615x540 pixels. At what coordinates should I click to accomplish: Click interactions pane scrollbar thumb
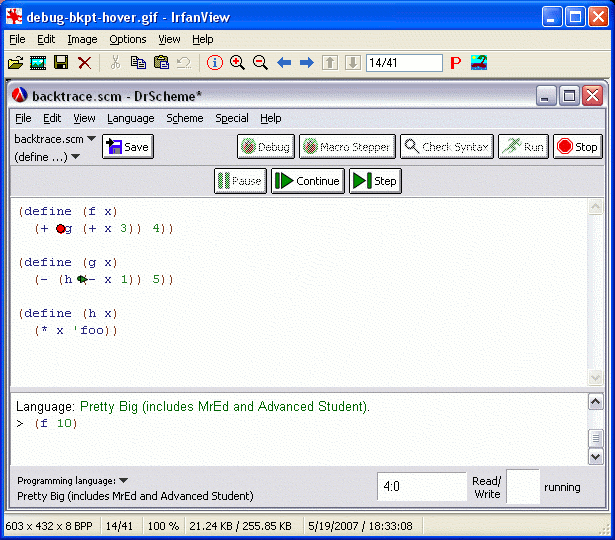tap(595, 438)
